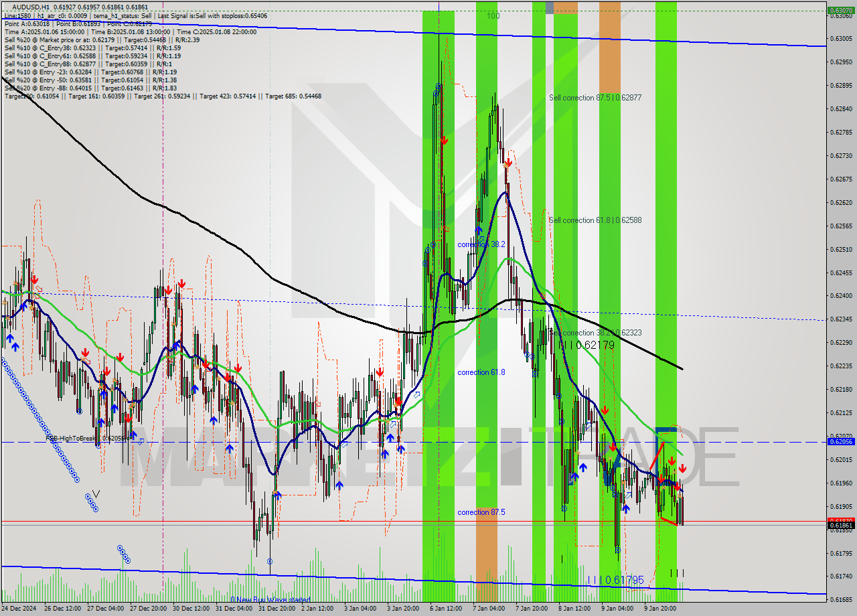Image resolution: width=857 pixels, height=616 pixels.
Task: Click the '100' label at chart top
Action: (493, 16)
